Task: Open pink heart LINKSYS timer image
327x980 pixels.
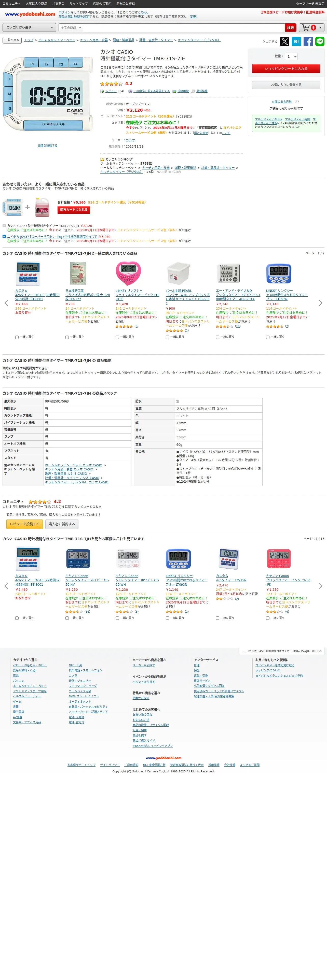Action: click(x=128, y=273)
